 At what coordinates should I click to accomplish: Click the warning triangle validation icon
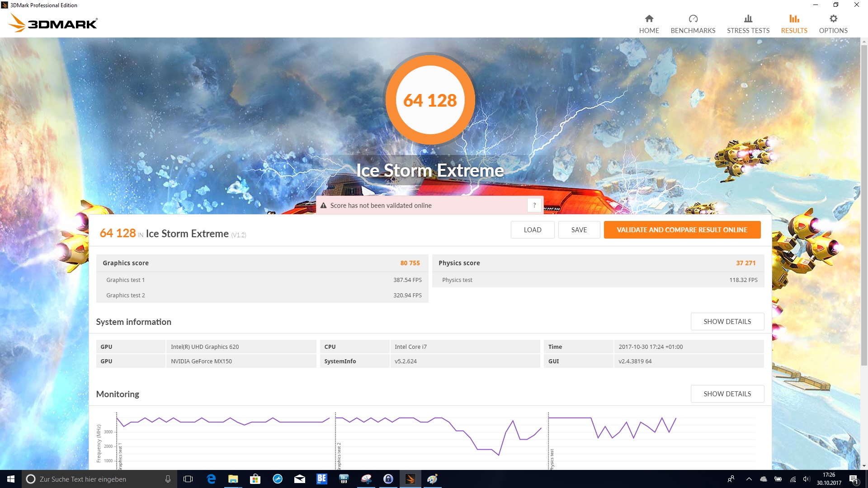(323, 206)
